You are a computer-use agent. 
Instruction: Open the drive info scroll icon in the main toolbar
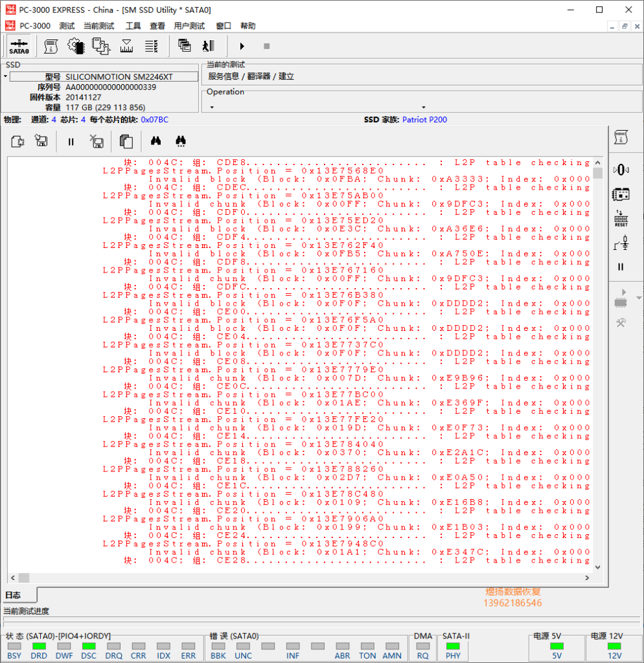(51, 46)
